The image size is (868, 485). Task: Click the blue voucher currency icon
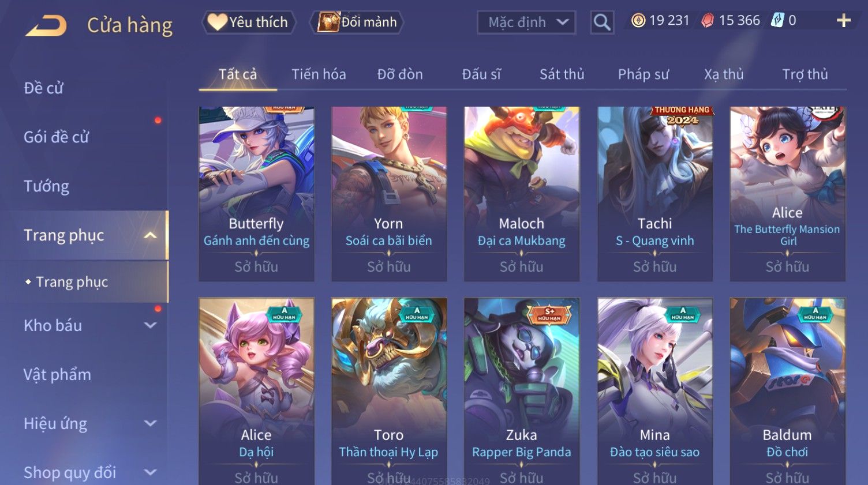point(778,21)
